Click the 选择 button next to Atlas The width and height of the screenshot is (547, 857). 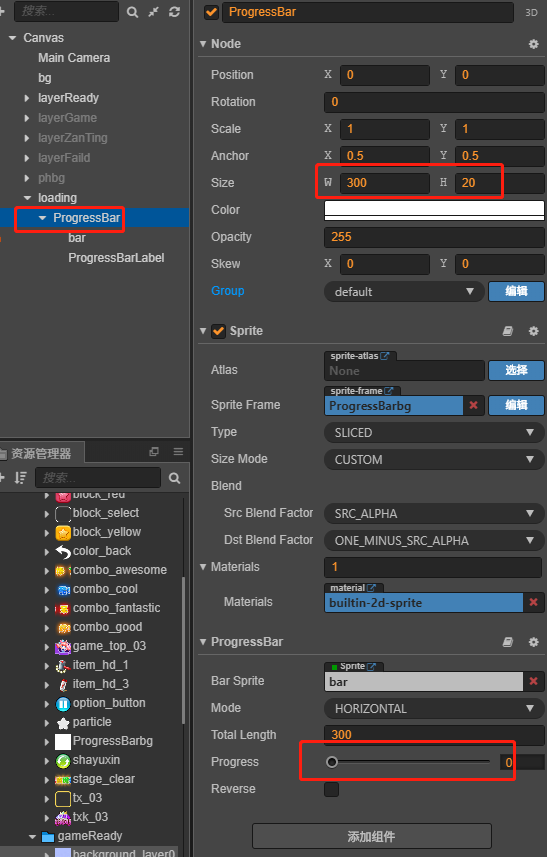point(516,370)
